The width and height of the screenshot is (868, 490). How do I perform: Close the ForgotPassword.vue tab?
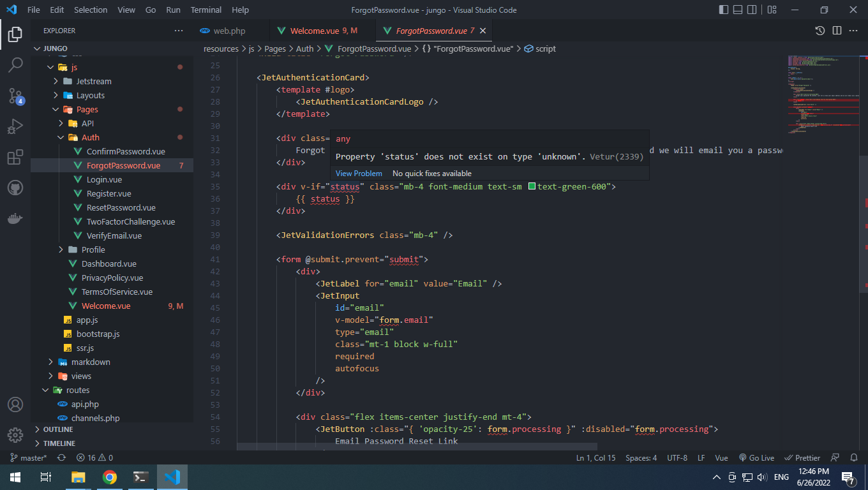483,31
